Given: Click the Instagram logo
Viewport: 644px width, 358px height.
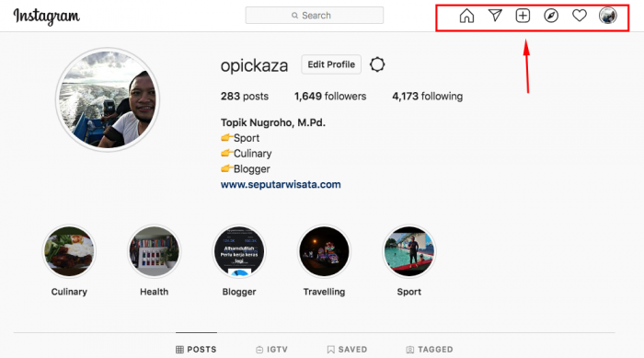Looking at the screenshot, I should tap(46, 17).
